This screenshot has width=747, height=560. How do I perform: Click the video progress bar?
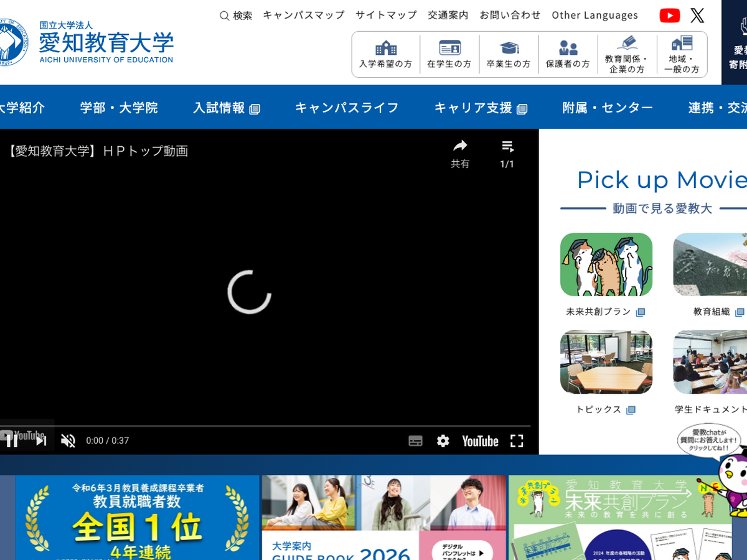coord(268,426)
